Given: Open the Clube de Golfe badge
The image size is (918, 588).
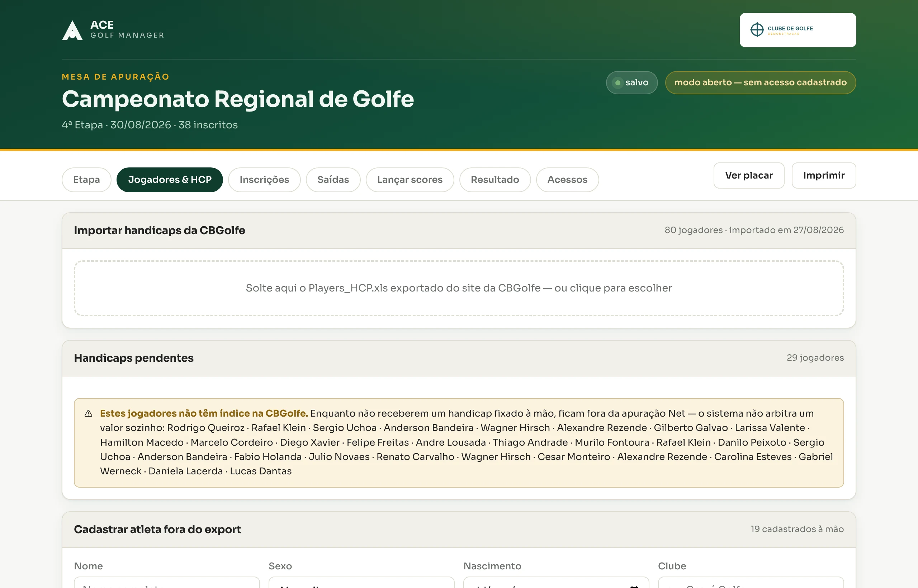Looking at the screenshot, I should tap(797, 30).
